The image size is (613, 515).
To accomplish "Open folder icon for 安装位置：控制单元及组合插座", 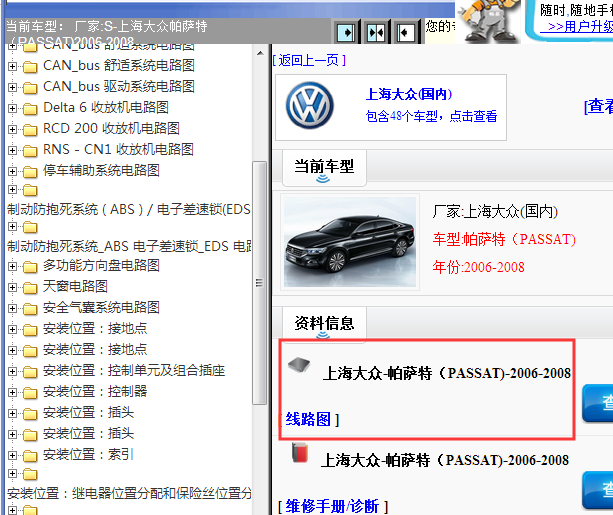I will (30, 372).
